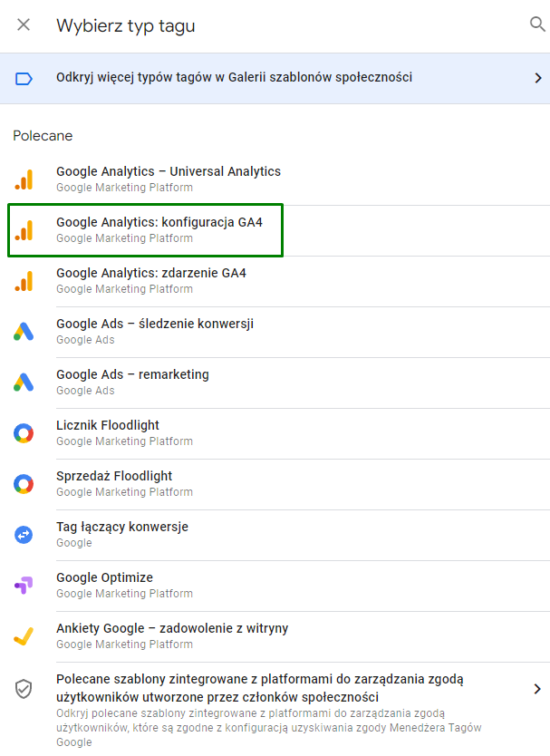Screen dimensions: 550x756
Task: Open Galeria szablonów społeczności banner
Action: 272,78
